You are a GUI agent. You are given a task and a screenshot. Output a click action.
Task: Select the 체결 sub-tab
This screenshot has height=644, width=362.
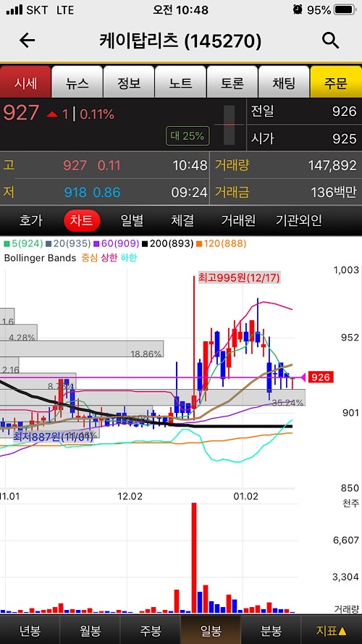182,220
